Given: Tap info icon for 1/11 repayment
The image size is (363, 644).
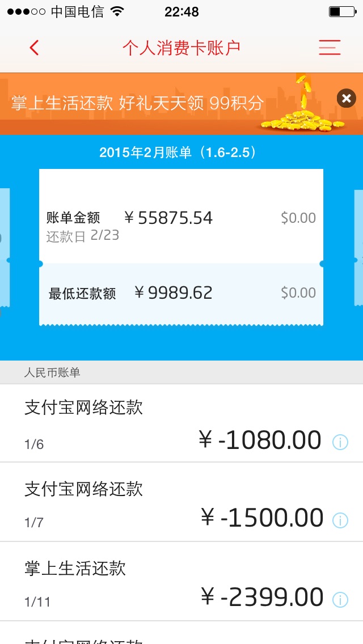Looking at the screenshot, I should [x=340, y=599].
